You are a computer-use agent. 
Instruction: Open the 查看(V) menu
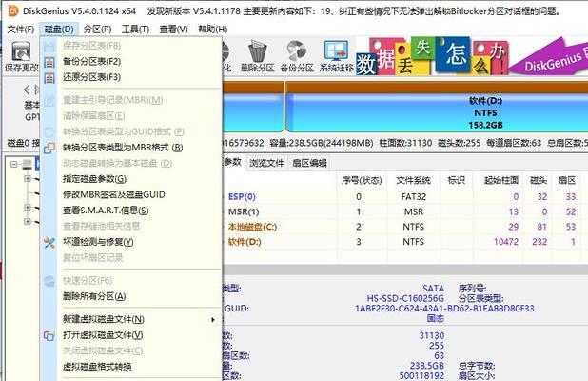(x=173, y=30)
